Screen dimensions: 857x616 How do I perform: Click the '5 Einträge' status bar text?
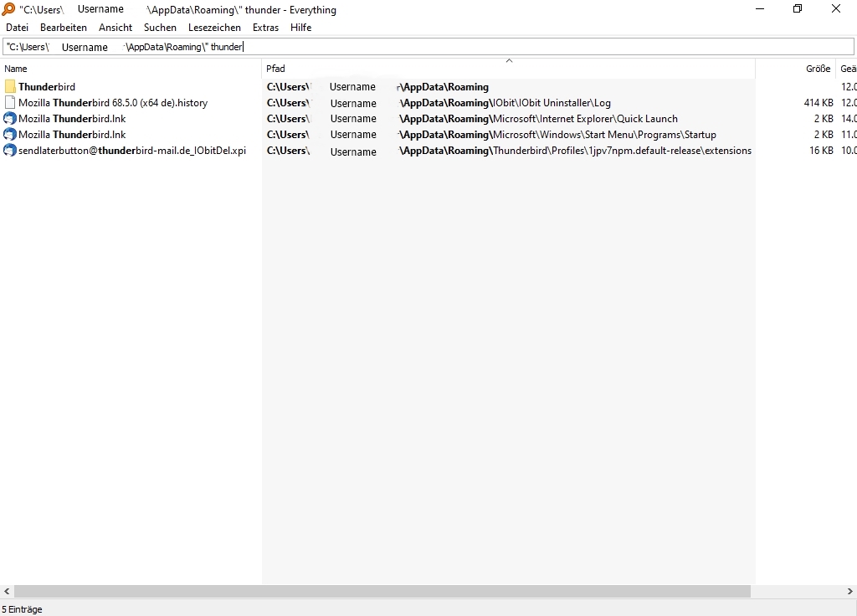coord(22,609)
